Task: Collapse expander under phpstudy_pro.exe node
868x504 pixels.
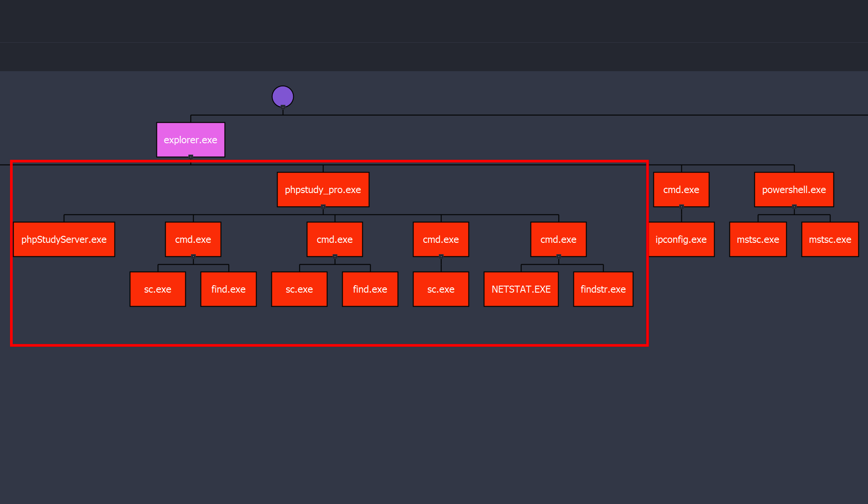Action: coord(323,207)
